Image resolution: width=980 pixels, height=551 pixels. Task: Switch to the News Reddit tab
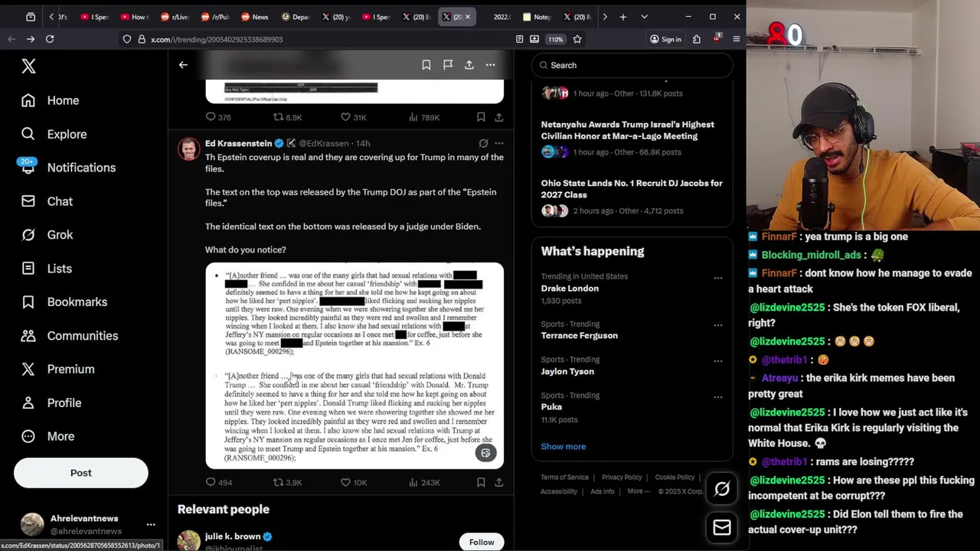tap(254, 17)
